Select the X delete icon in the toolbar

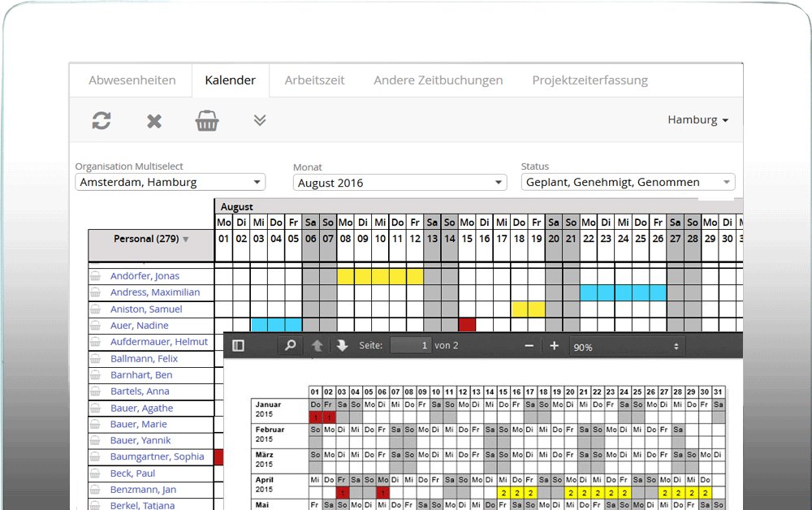point(154,120)
